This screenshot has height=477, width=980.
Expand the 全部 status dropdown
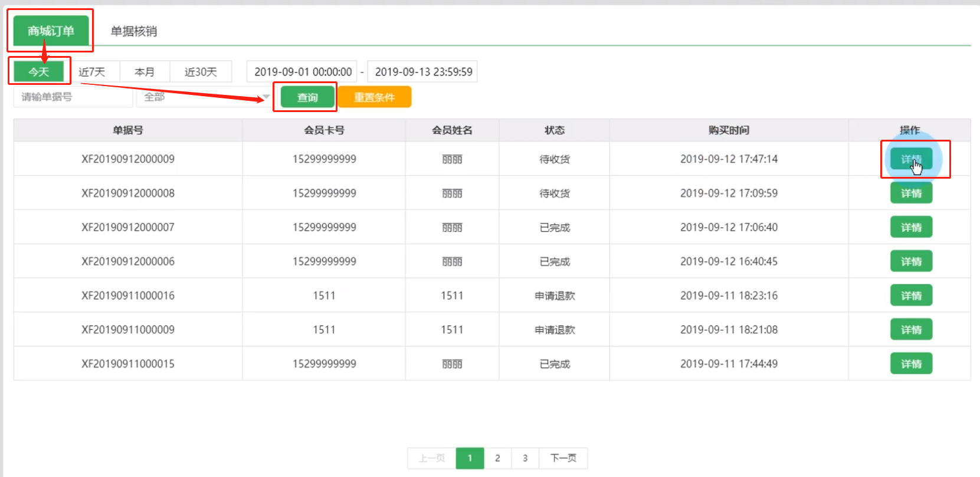point(204,97)
